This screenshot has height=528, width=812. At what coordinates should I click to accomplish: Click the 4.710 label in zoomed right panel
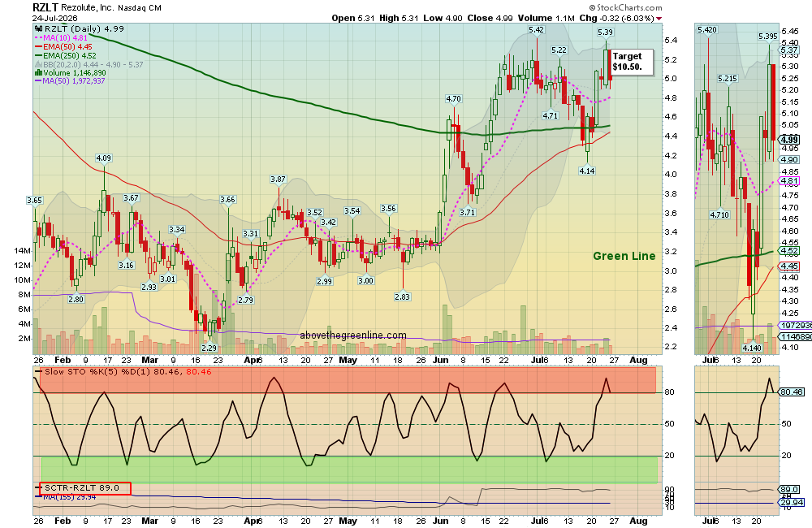pos(719,214)
